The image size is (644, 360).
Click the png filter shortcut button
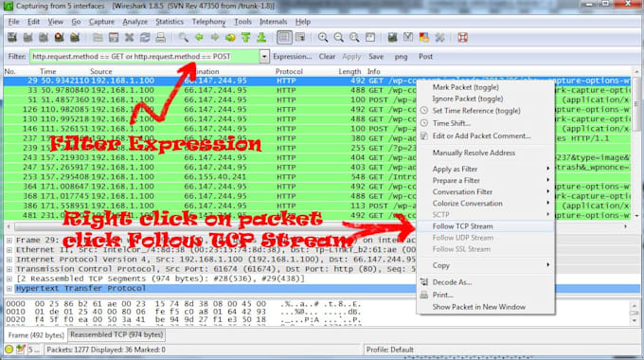[x=401, y=57]
